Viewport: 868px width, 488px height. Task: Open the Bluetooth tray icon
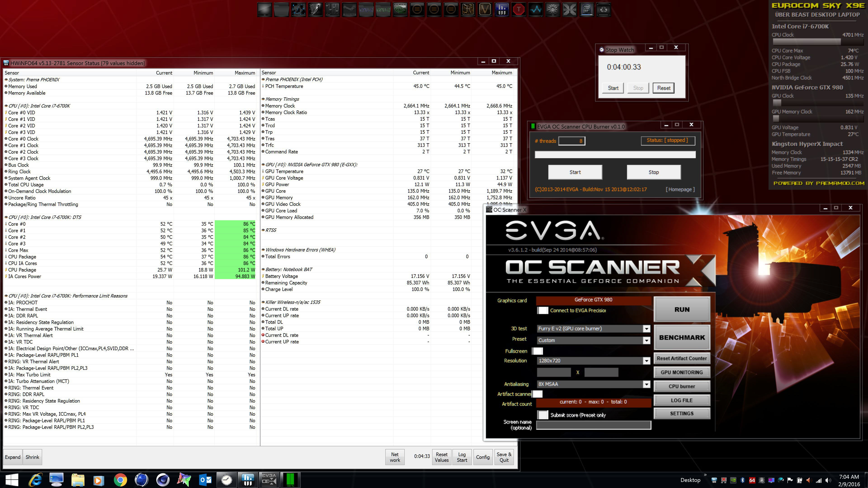(742, 480)
